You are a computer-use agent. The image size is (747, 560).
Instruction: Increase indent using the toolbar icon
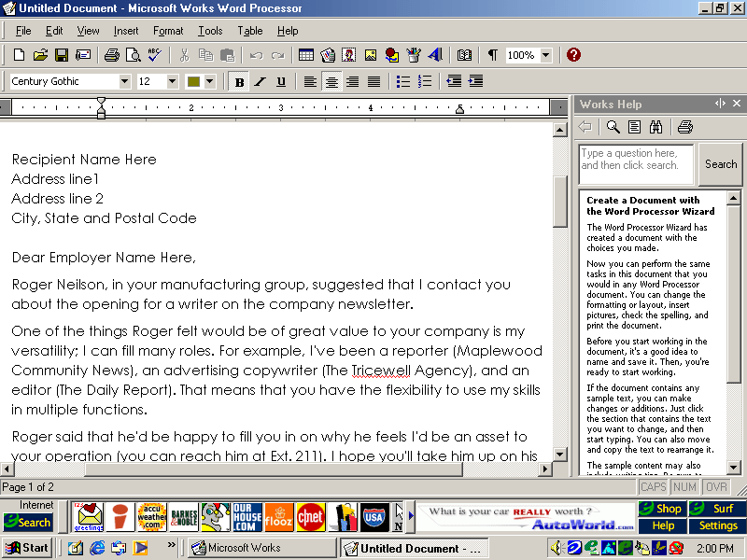tap(476, 81)
